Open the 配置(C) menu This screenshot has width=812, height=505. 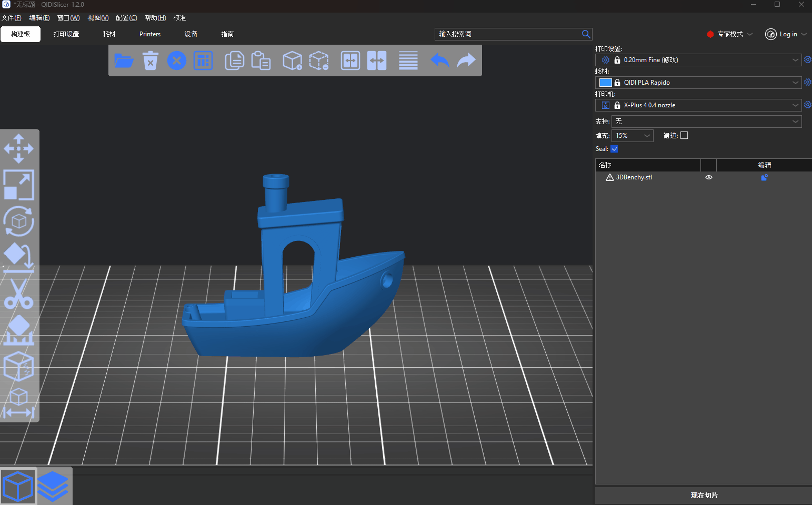click(126, 18)
